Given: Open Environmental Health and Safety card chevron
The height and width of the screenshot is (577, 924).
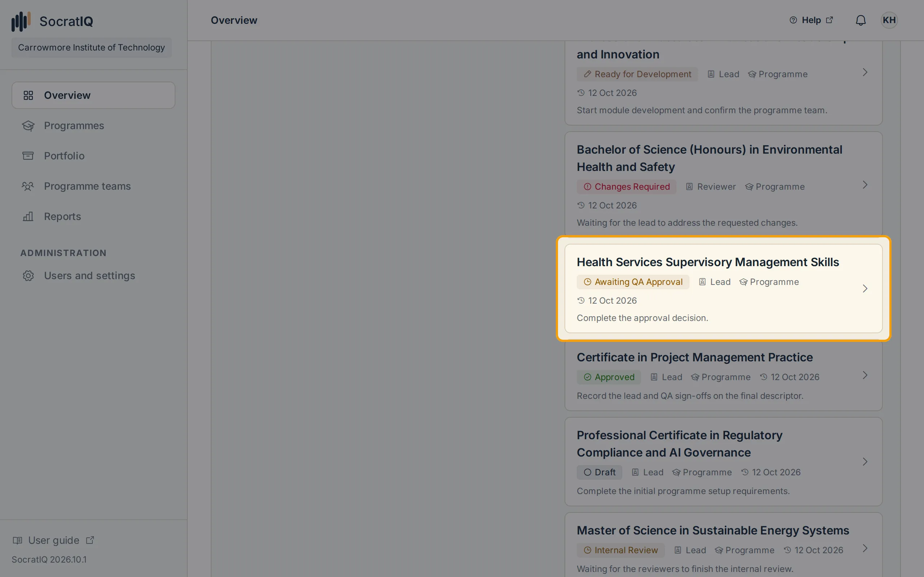Looking at the screenshot, I should click(865, 185).
